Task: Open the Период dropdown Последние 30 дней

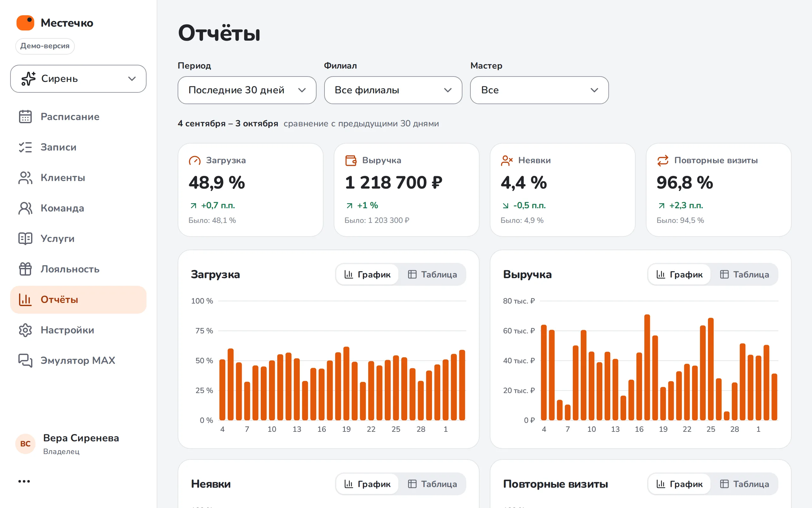Action: coord(247,90)
